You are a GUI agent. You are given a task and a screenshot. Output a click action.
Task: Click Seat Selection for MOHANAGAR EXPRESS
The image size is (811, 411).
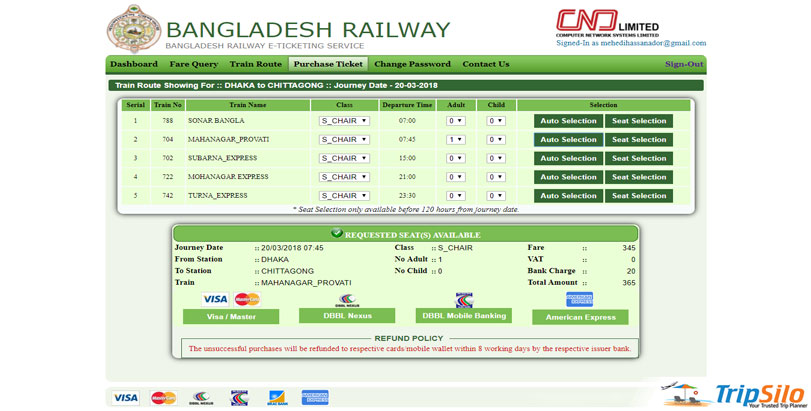(639, 177)
